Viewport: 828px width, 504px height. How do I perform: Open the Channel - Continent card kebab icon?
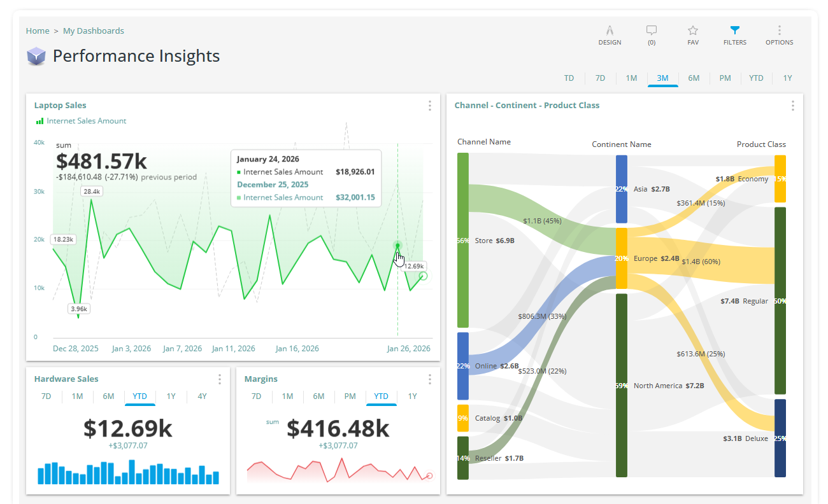pyautogui.click(x=792, y=106)
